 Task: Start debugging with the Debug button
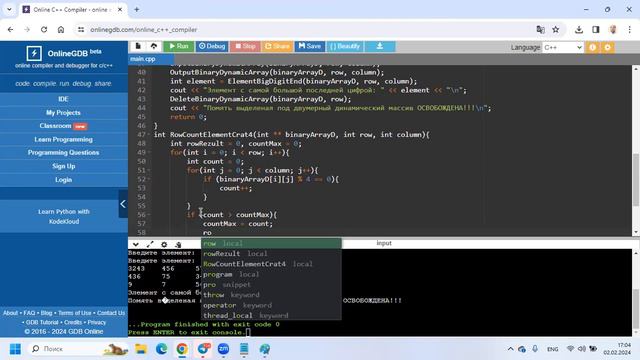point(212,47)
